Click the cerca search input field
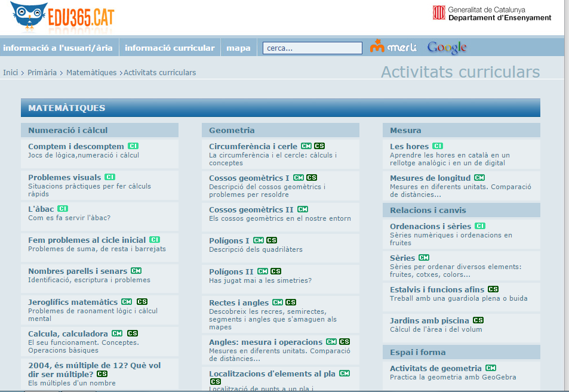Screen dimensions: 569x392 312,48
